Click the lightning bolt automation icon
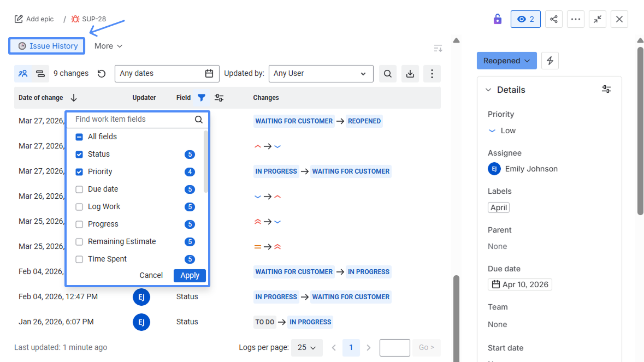 pos(550,61)
